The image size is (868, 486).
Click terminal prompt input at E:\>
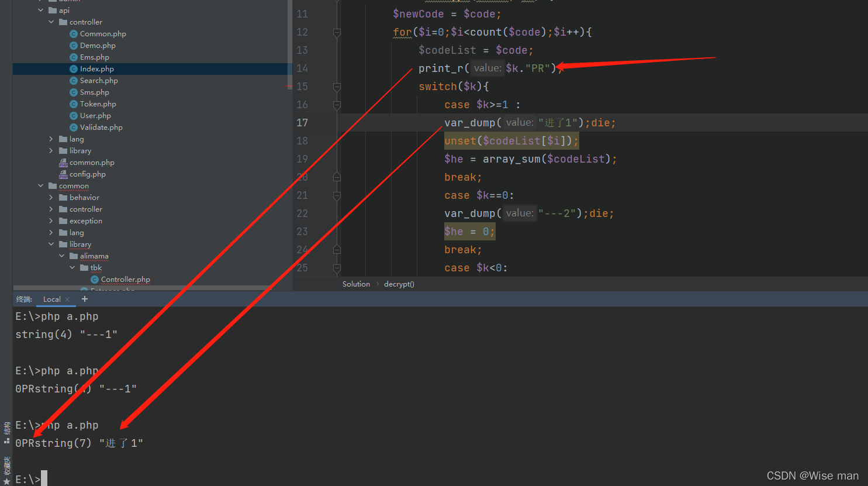click(x=44, y=479)
